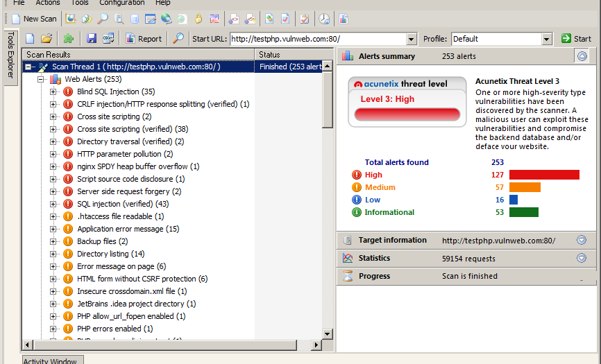Collapse the Web Alerts (253) node
The height and width of the screenshot is (364, 601).
click(41, 79)
